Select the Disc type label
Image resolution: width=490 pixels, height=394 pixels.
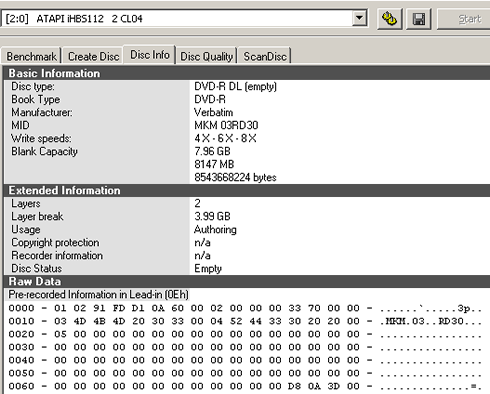(x=33, y=86)
